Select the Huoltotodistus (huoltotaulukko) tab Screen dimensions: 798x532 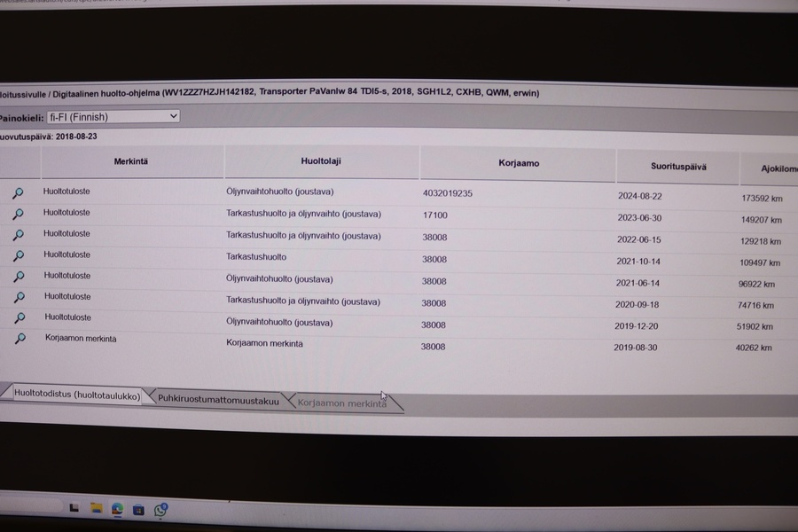coord(77,395)
